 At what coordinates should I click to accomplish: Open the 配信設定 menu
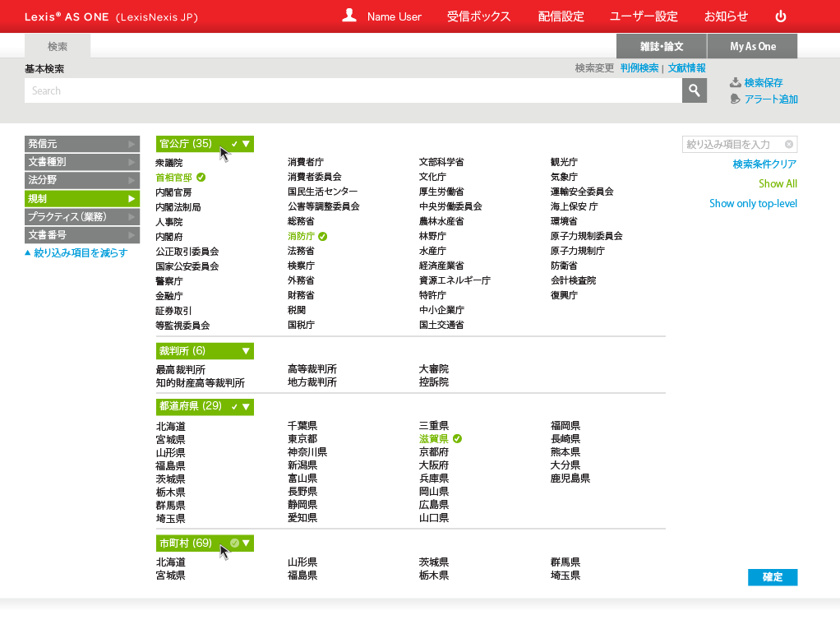coord(561,16)
